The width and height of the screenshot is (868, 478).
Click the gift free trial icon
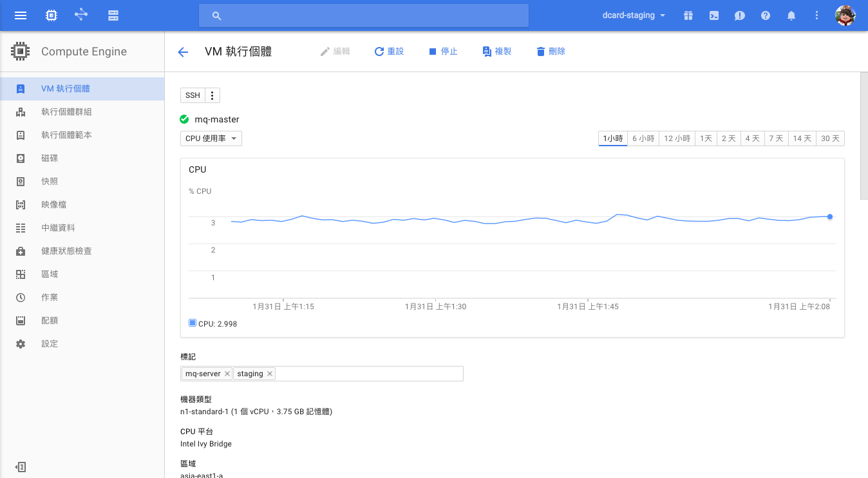tap(688, 15)
